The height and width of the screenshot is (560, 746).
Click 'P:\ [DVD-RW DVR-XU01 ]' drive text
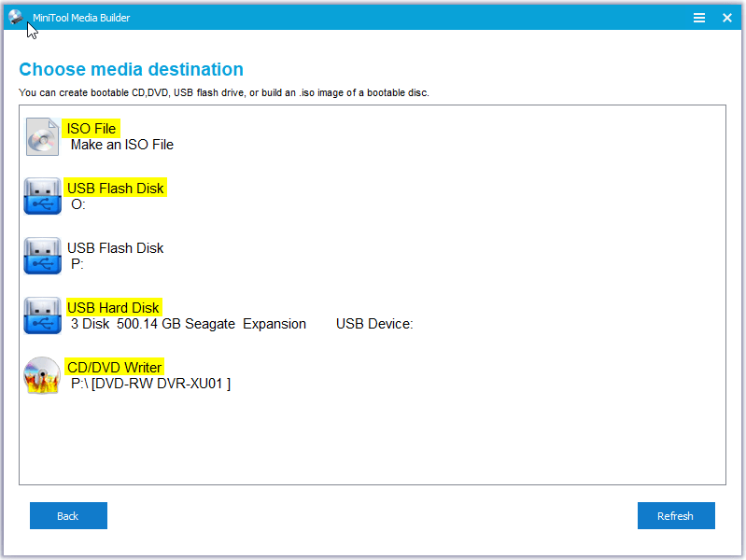click(151, 384)
